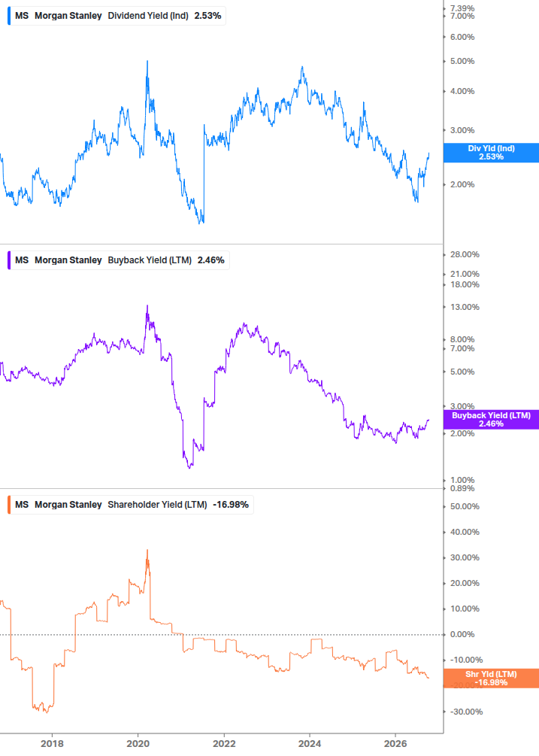The width and height of the screenshot is (539, 756).
Task: Click the 2020 label on the time axis
Action: (138, 744)
